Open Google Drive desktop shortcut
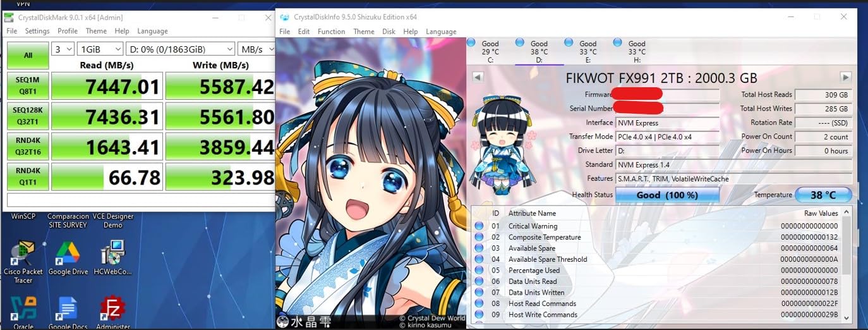The image size is (868, 330). (68, 254)
